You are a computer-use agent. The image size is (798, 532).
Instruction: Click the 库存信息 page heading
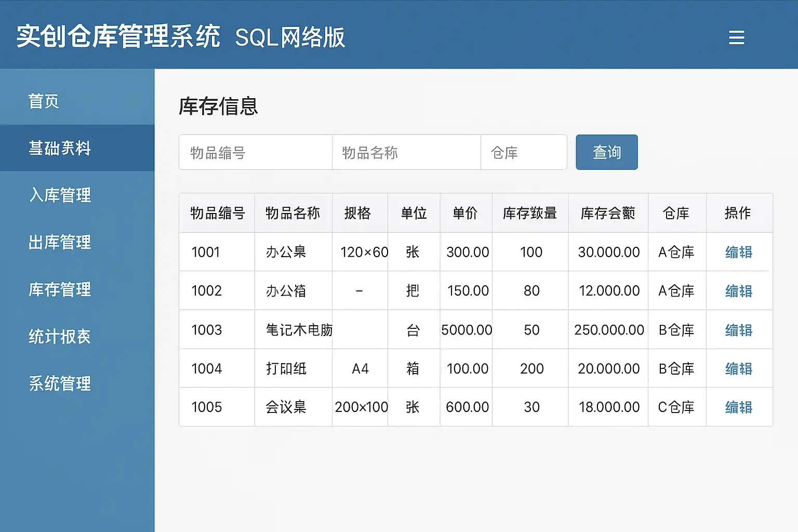tap(218, 106)
